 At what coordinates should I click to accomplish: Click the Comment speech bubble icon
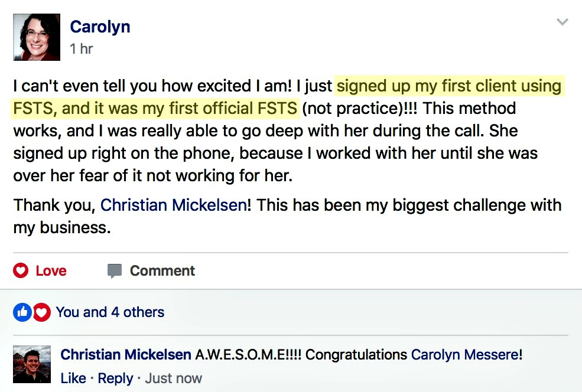point(114,271)
